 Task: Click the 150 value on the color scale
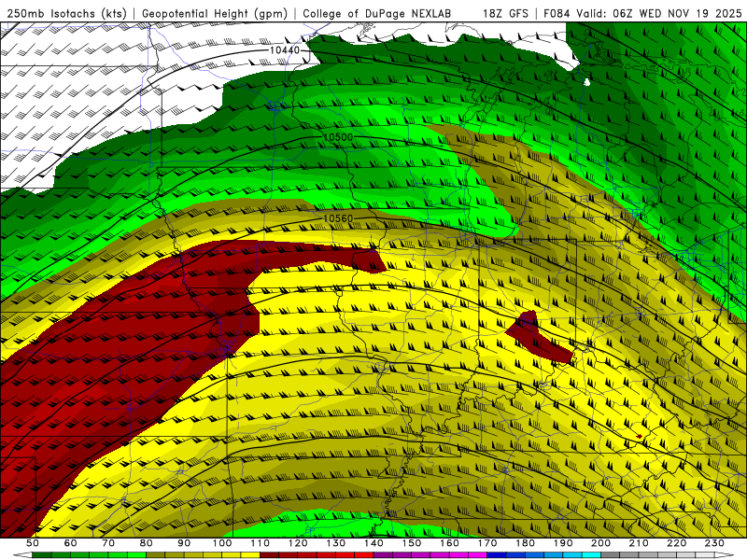tap(412, 543)
